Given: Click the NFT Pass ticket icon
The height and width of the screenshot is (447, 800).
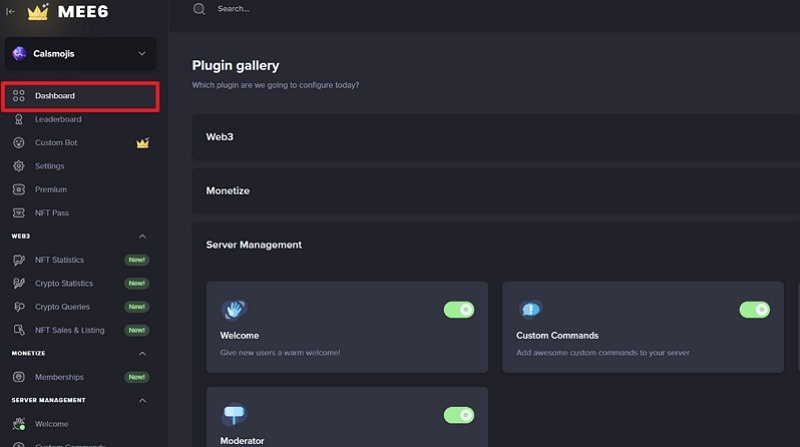Looking at the screenshot, I should [19, 213].
